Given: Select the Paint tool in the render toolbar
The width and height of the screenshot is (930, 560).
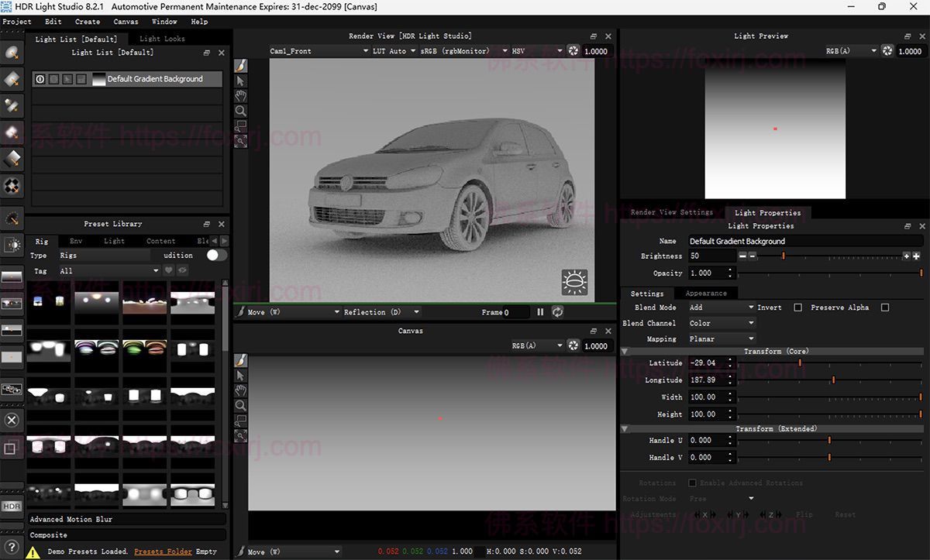Looking at the screenshot, I should pyautogui.click(x=240, y=64).
